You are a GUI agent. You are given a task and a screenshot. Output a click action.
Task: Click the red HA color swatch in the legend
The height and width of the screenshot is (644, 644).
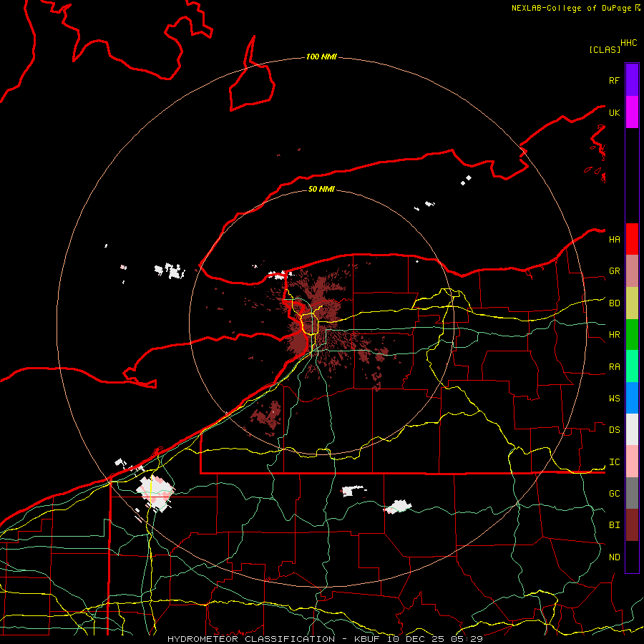pos(632,239)
